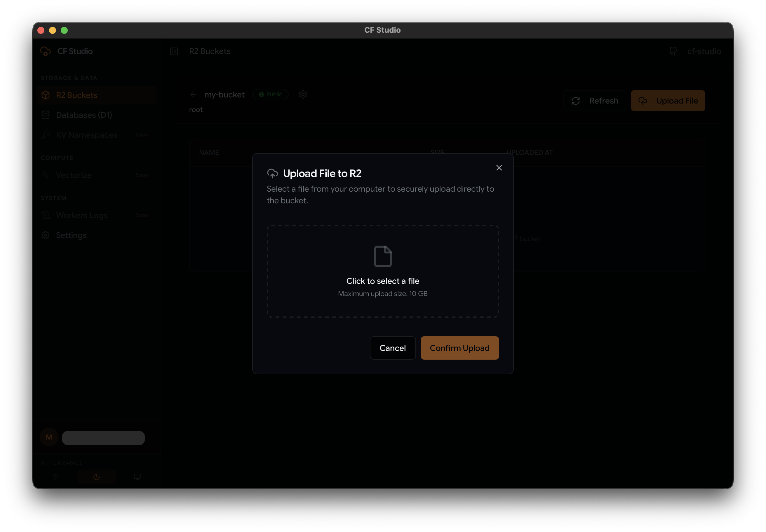Go back with the arrow icon

point(193,95)
